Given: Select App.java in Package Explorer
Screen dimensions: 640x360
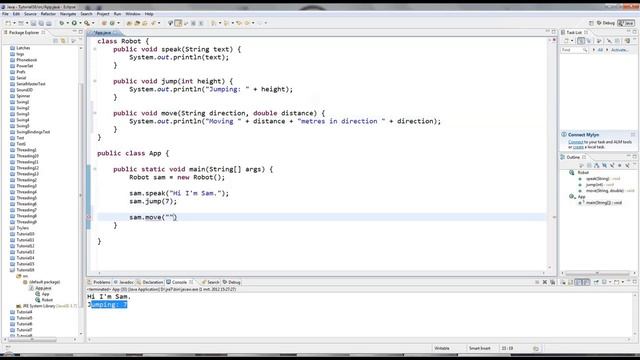Looking at the screenshot, I should pyautogui.click(x=40, y=288).
